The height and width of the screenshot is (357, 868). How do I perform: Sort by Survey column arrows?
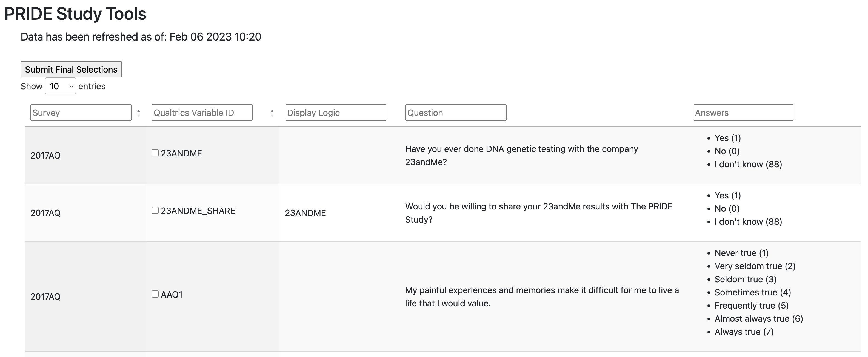point(138,113)
